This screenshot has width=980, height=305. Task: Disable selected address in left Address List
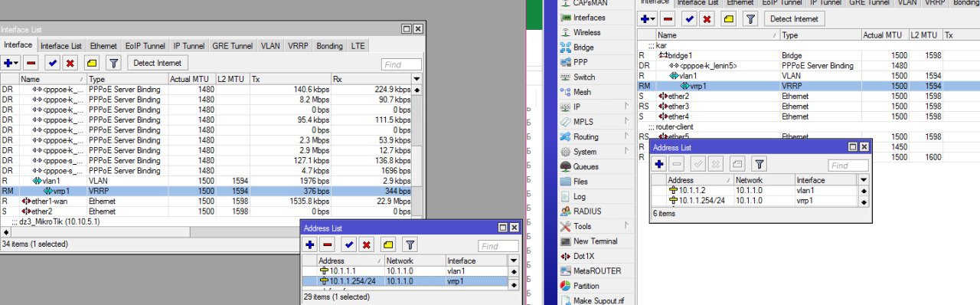367,245
